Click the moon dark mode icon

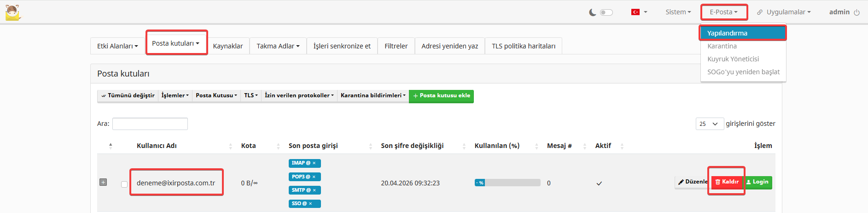[x=593, y=12]
